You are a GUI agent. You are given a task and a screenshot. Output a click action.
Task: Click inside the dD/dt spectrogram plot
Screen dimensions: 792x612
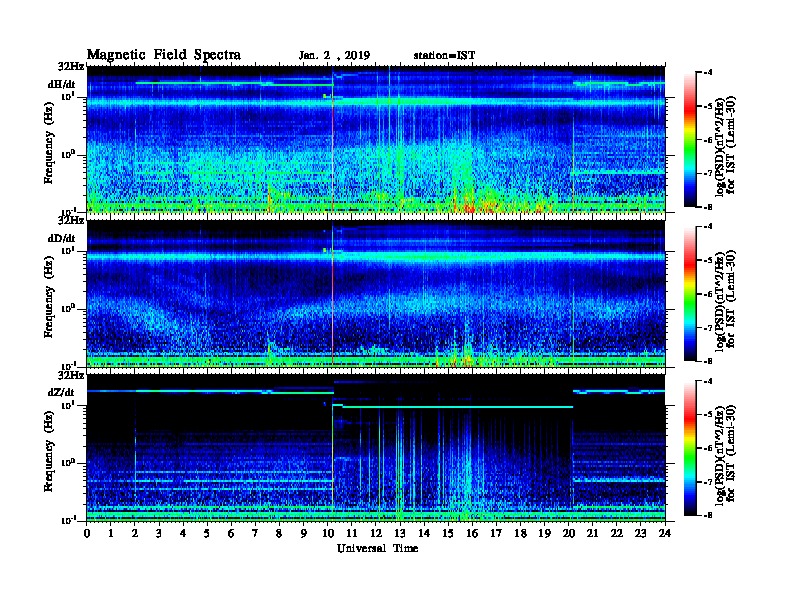point(376,294)
